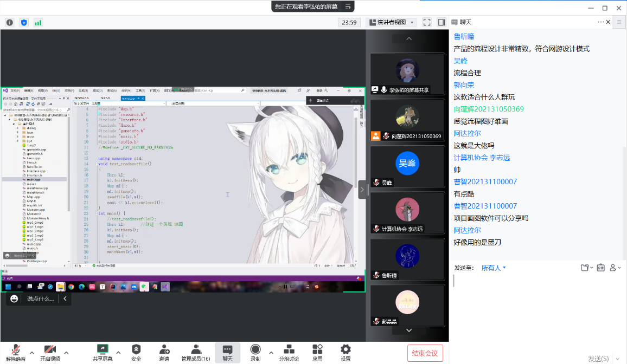The image size is (627, 364).
Task: Start sharing with 共享屏幕 icon
Action: pos(103,353)
